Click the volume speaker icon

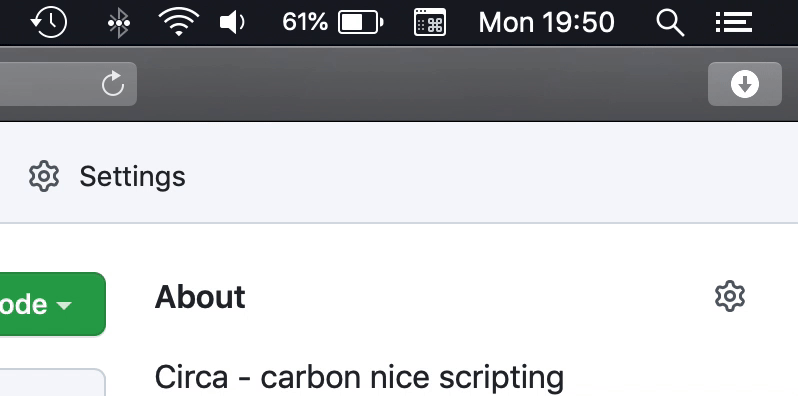[x=232, y=23]
